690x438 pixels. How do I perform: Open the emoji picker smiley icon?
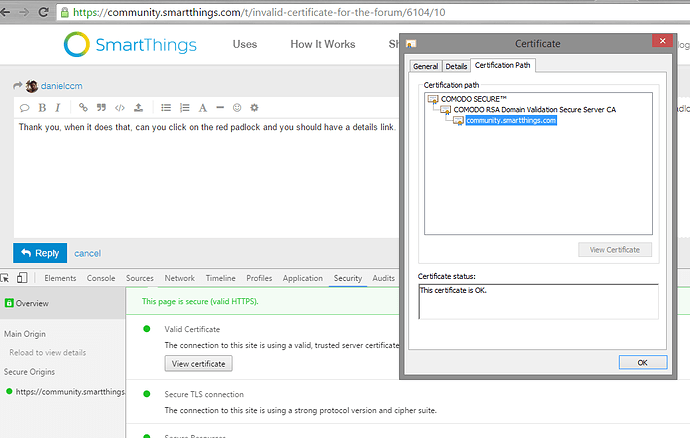pyautogui.click(x=237, y=107)
